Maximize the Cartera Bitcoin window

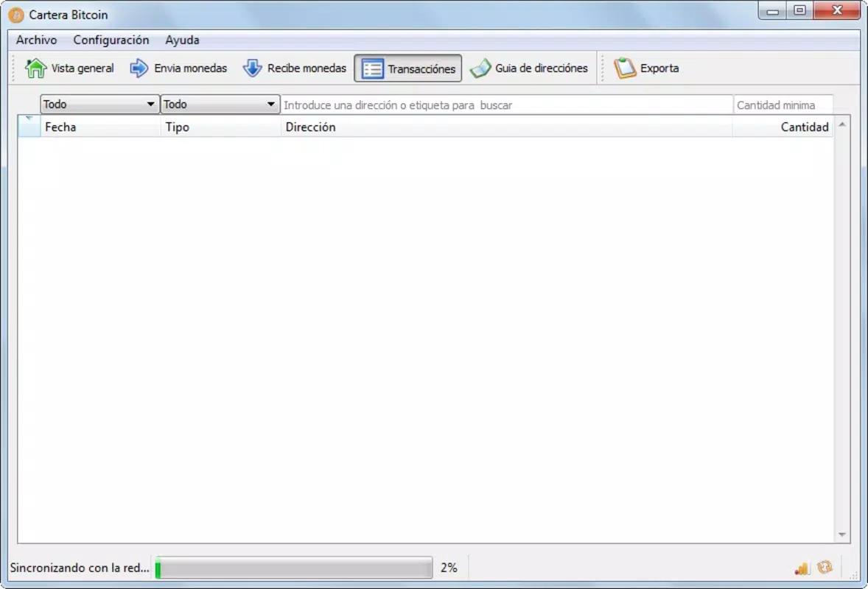800,10
